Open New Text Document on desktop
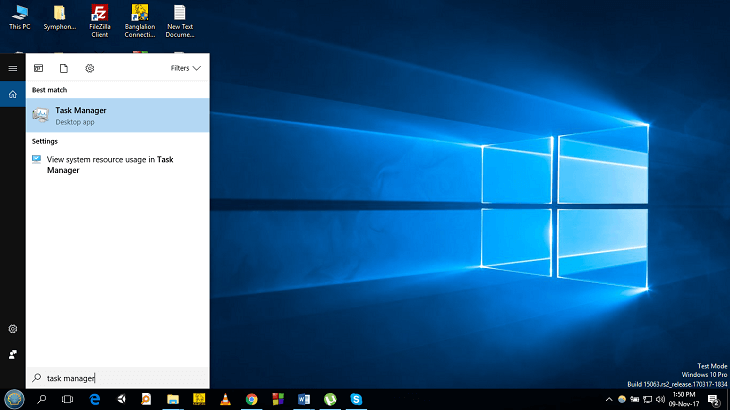The height and width of the screenshot is (410, 730). click(180, 19)
